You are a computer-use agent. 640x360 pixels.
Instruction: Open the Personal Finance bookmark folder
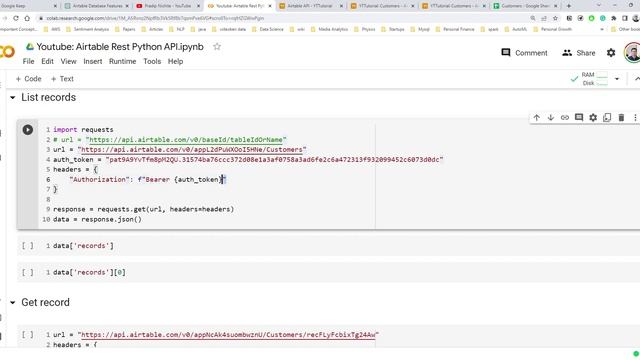pyautogui.click(x=455, y=29)
